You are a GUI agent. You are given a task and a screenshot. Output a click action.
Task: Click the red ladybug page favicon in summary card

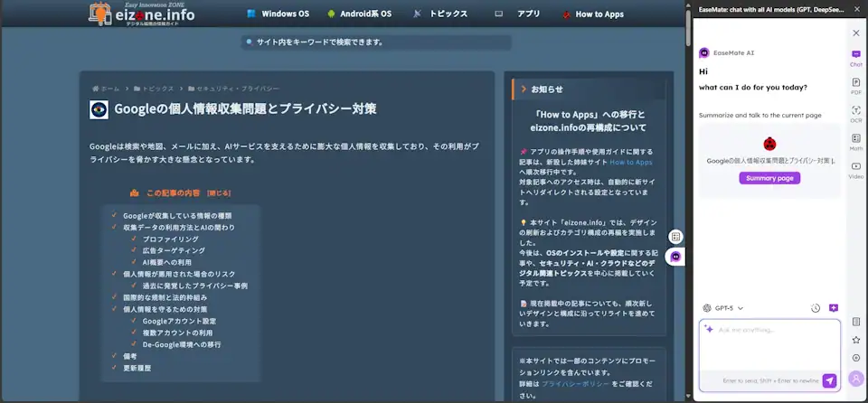(769, 145)
